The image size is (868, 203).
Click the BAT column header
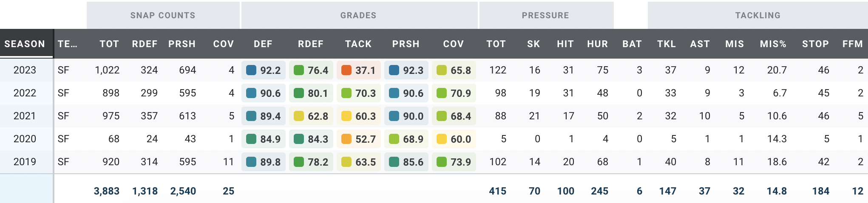632,44
